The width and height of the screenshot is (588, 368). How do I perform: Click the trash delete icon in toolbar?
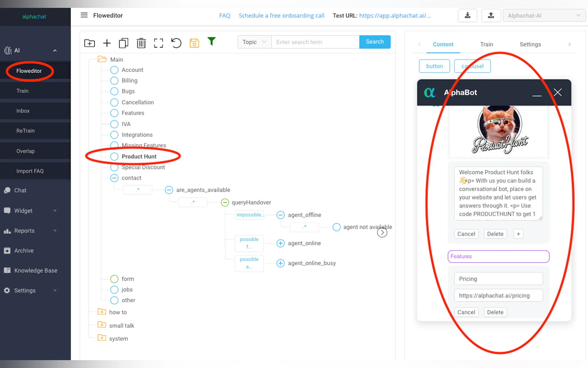point(141,43)
